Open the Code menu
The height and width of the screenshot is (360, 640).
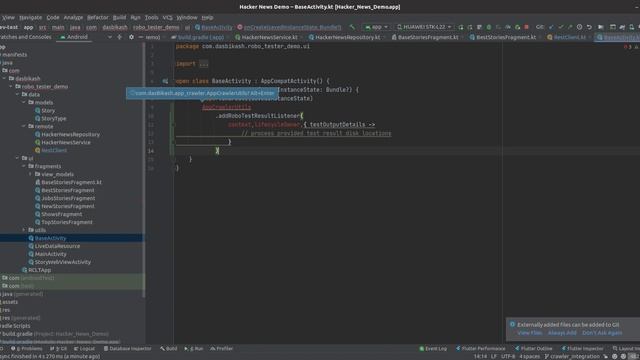tap(53, 18)
